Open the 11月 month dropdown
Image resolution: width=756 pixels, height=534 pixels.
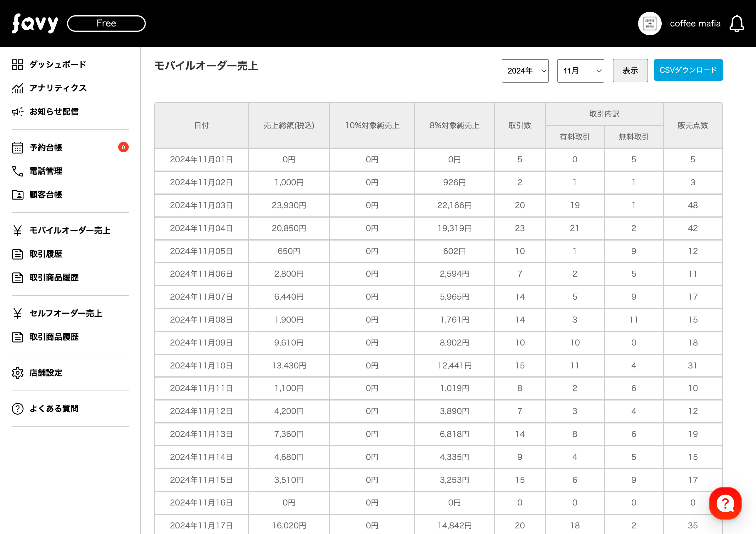click(x=580, y=71)
